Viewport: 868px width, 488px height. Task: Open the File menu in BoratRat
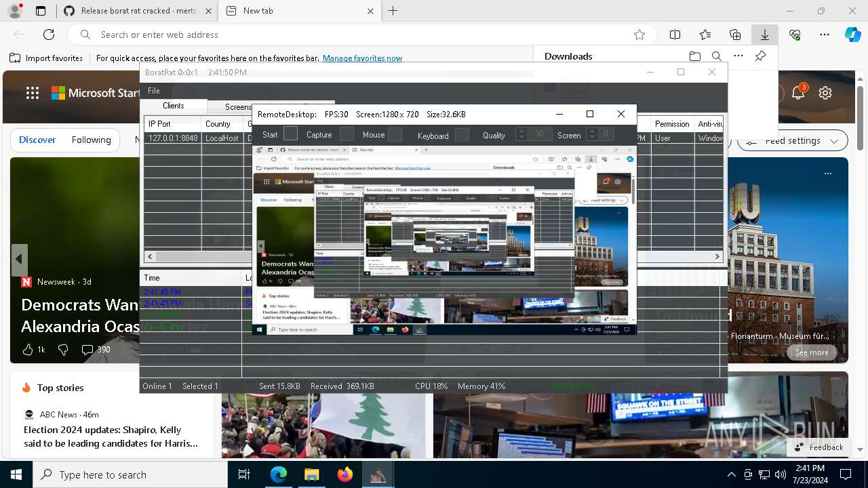tap(154, 91)
